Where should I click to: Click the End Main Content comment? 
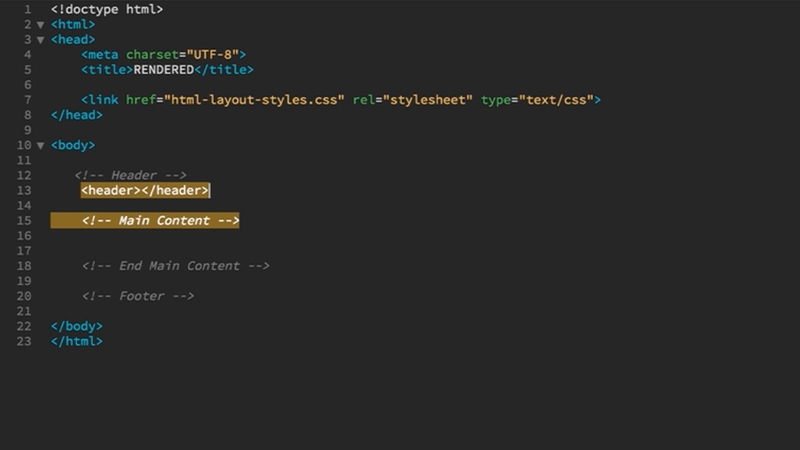pyautogui.click(x=176, y=266)
